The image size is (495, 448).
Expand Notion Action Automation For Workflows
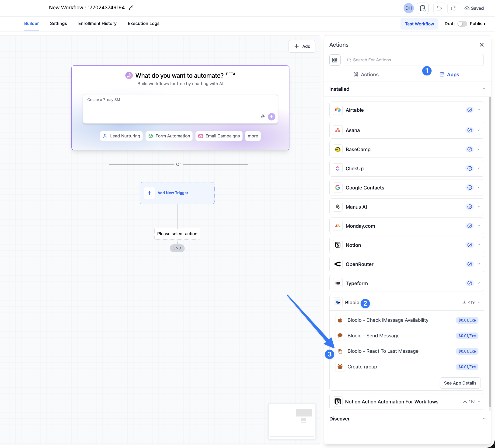tap(479, 402)
